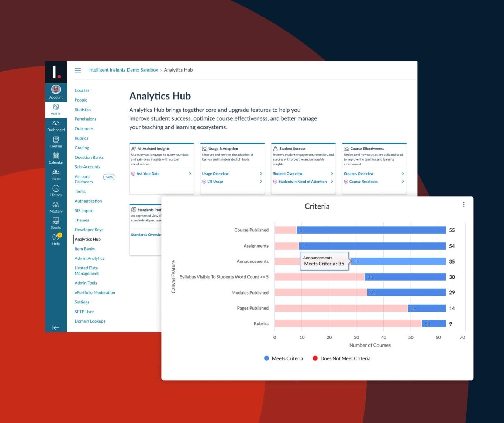Screen dimensions: 504x423
Task: Open the Account menu in the sidebar
Action: tap(56, 92)
